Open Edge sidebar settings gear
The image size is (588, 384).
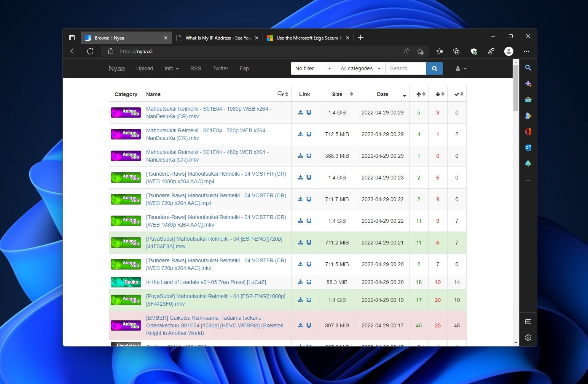click(x=528, y=338)
